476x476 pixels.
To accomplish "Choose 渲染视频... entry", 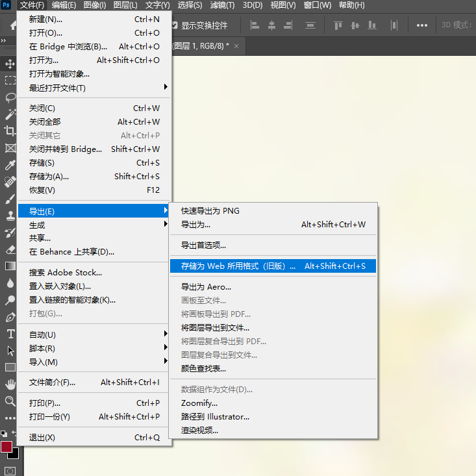I will [x=273, y=430].
